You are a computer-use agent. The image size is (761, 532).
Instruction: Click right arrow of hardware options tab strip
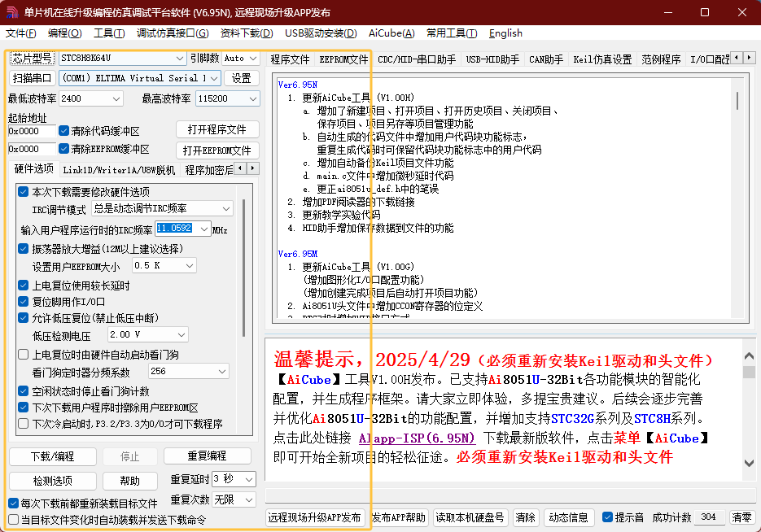pyautogui.click(x=252, y=168)
